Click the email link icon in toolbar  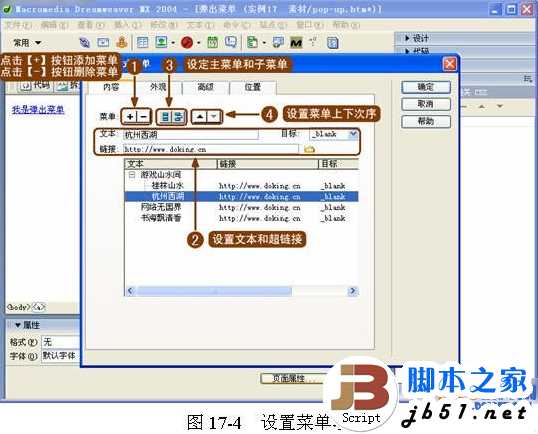(103, 43)
